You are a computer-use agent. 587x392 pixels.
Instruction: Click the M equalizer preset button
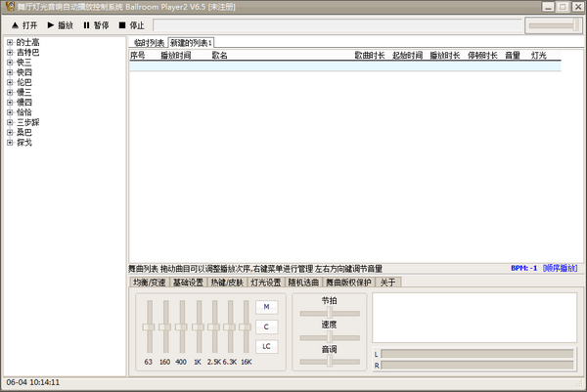(265, 306)
